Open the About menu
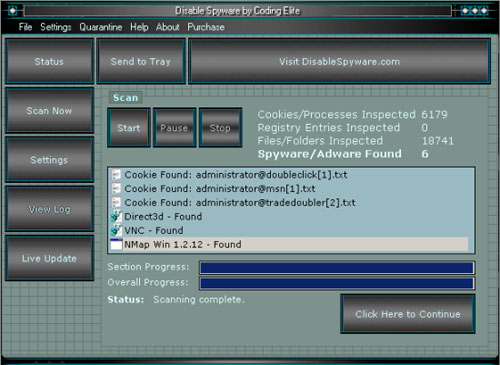The height and width of the screenshot is (365, 500). [168, 27]
